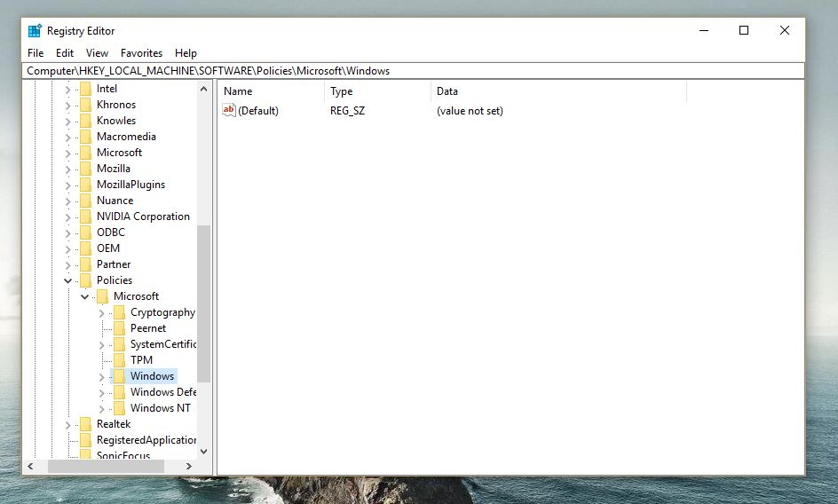Click the Peernet folder icon

click(x=120, y=328)
